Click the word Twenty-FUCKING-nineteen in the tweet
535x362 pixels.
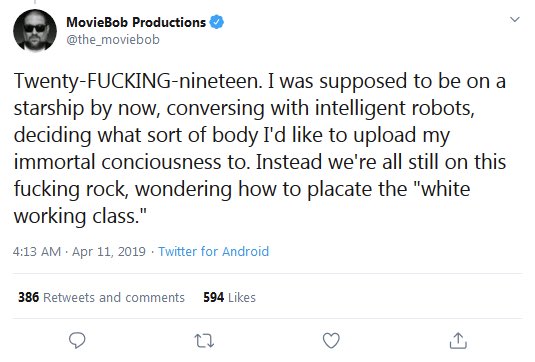pyautogui.click(x=138, y=82)
